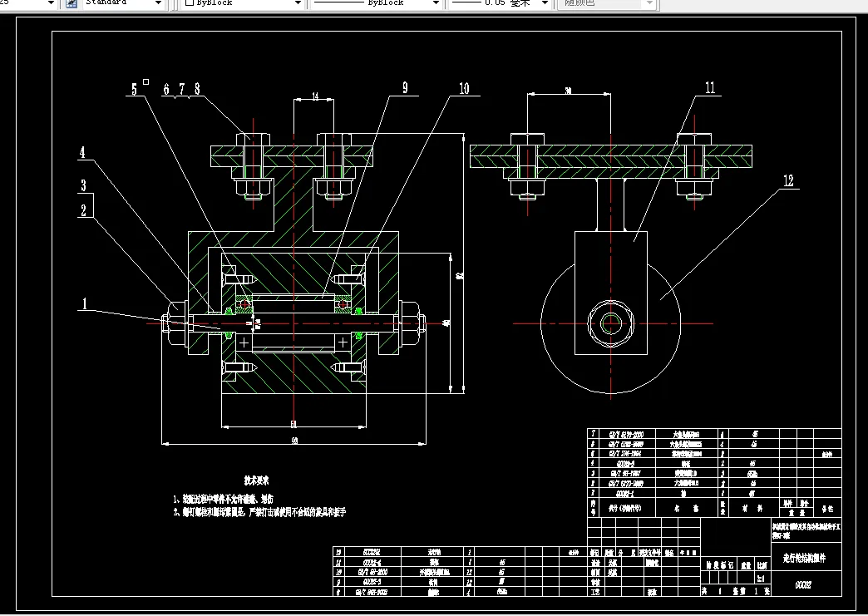This screenshot has width=868, height=616.
Task: Select the dimension text 30
Action: tap(568, 91)
